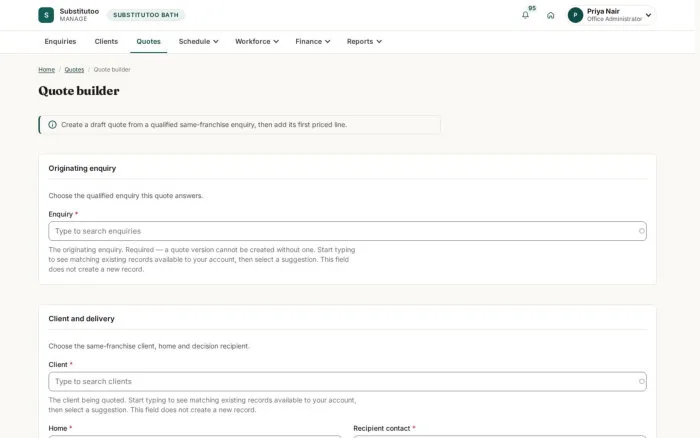Open the notifications bell icon

(x=525, y=15)
